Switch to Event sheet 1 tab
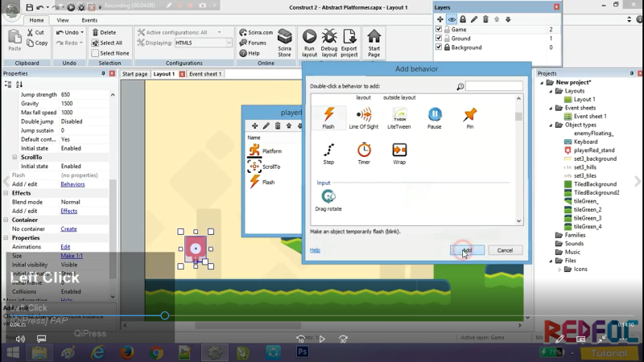Screen dimensions: 644x362 [205, 74]
